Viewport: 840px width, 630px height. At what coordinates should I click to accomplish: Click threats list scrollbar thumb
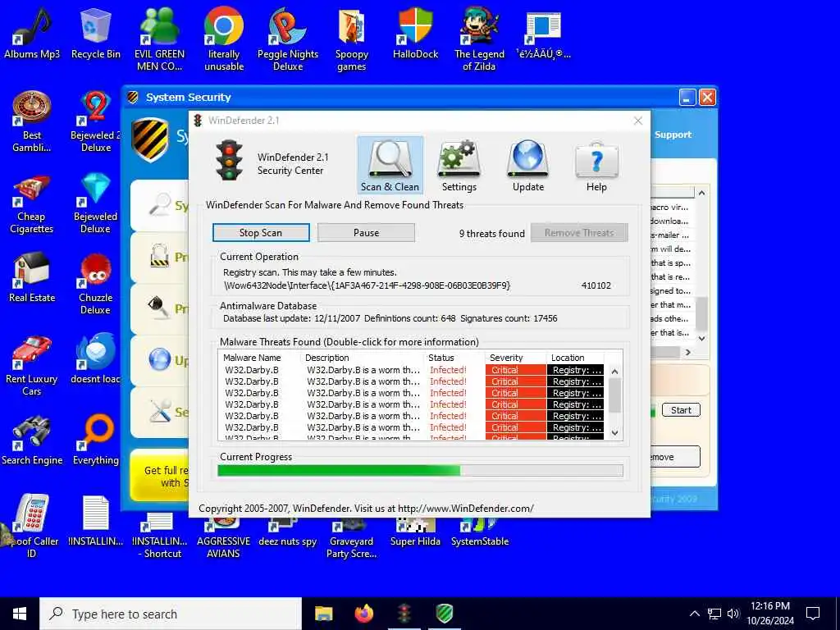[615, 395]
